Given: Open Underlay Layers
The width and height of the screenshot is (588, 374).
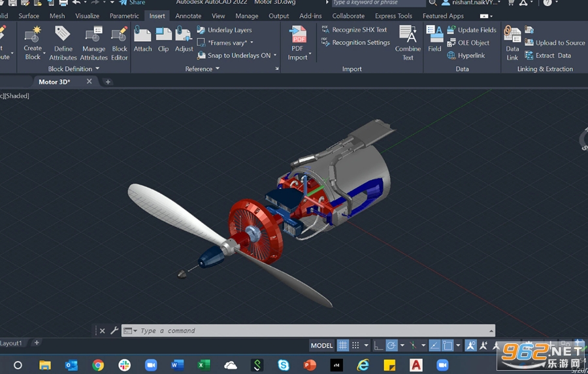Looking at the screenshot, I should [x=225, y=30].
